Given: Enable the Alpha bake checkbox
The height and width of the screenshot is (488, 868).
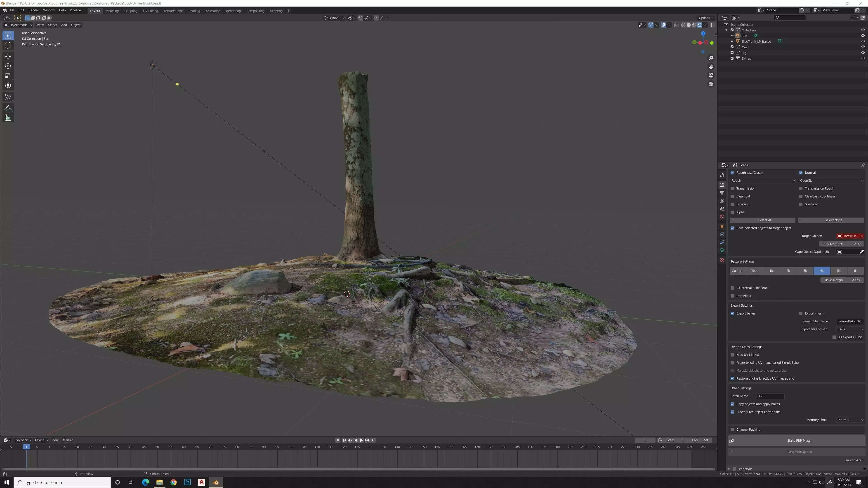Looking at the screenshot, I should click(x=732, y=212).
